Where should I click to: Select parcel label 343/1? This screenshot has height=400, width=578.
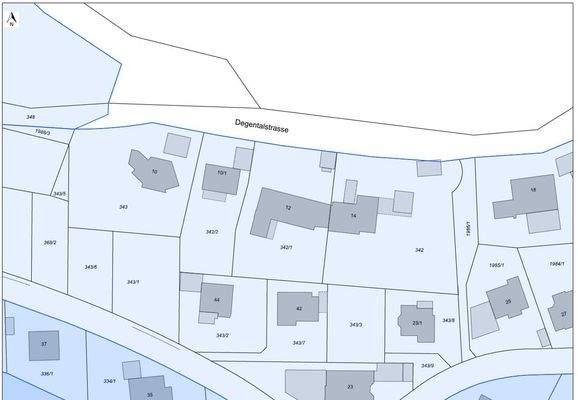point(133,282)
